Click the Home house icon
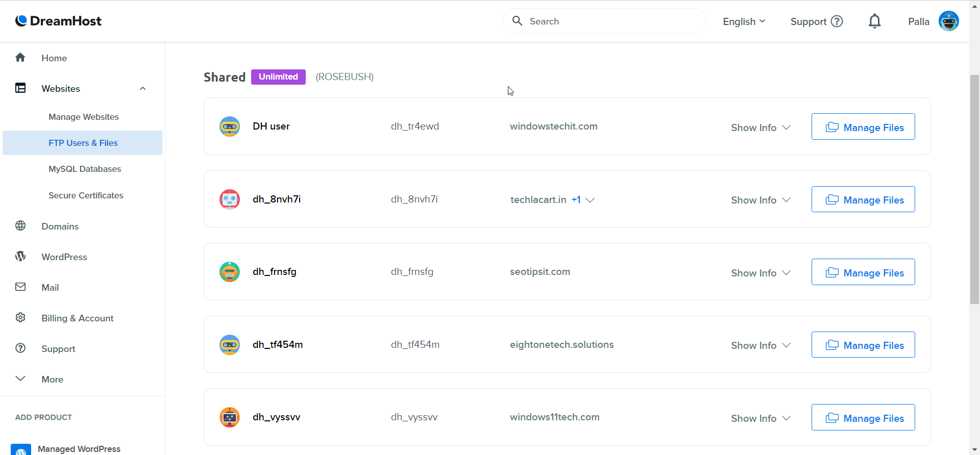 [x=20, y=58]
